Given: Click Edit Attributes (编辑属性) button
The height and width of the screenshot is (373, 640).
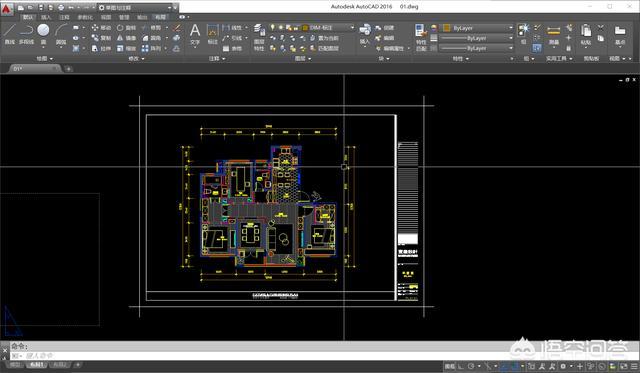Looking at the screenshot, I should coord(390,48).
